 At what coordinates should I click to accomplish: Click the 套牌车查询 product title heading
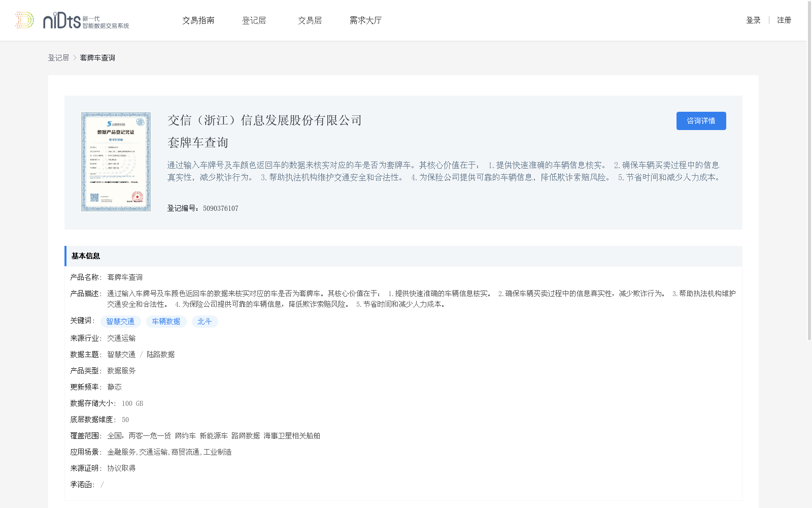click(198, 143)
